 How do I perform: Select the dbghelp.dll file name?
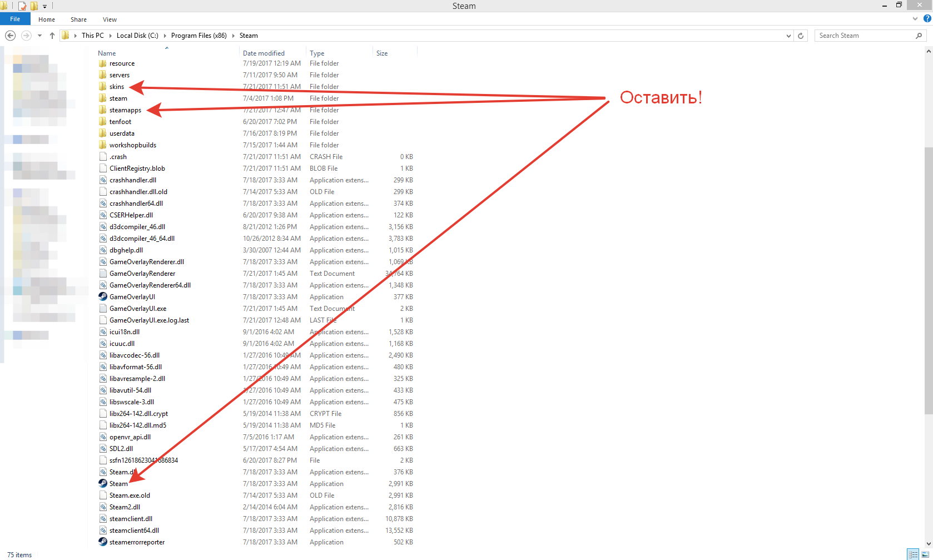click(x=126, y=250)
